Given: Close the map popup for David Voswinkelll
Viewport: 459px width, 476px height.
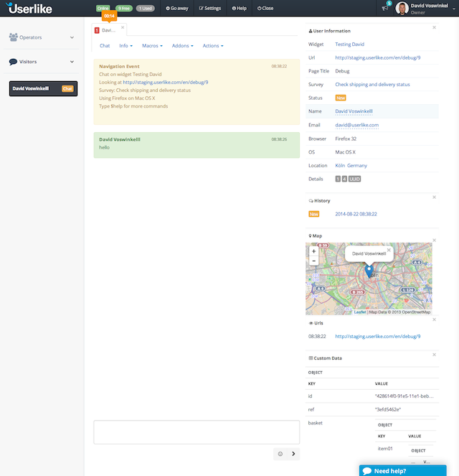Looking at the screenshot, I should pos(389,250).
